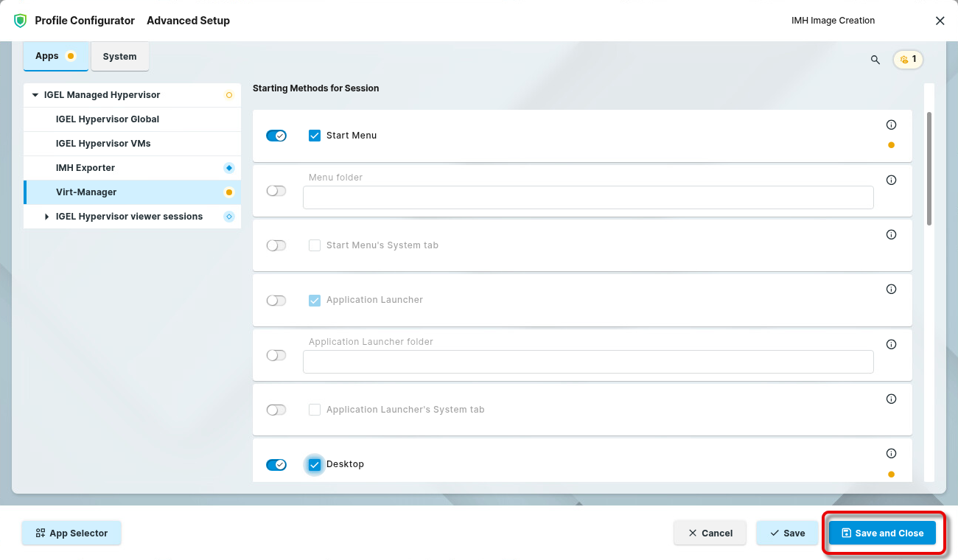
Task: Select the Apps tab
Action: pyautogui.click(x=47, y=56)
